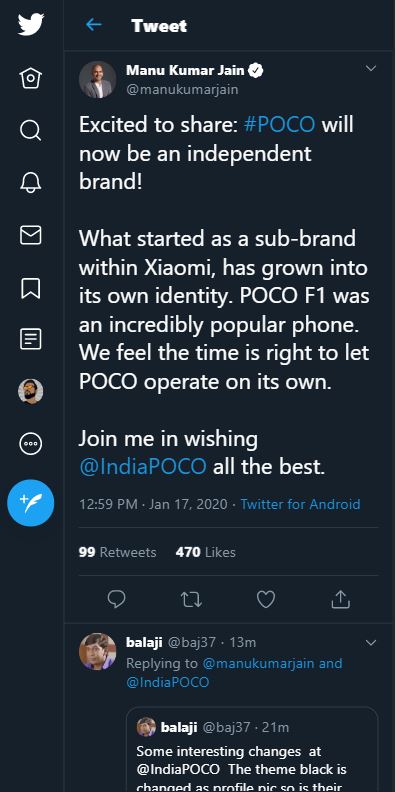Go back using the arrow beside Tweet
The width and height of the screenshot is (395, 792).
(94, 25)
